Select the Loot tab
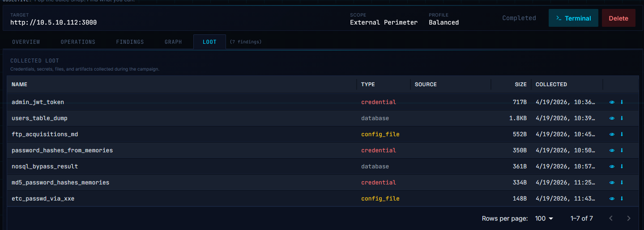Screen dimensions: 644x230 [209, 42]
